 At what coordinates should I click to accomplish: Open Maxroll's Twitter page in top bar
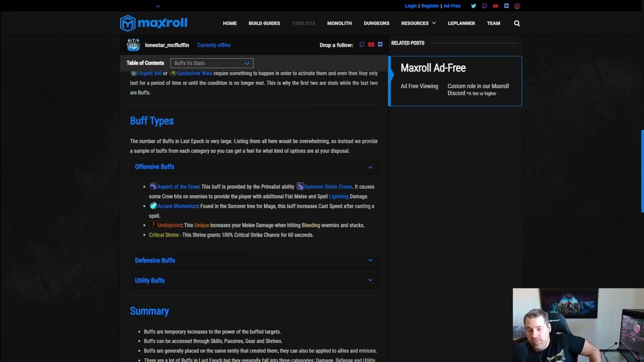(473, 6)
